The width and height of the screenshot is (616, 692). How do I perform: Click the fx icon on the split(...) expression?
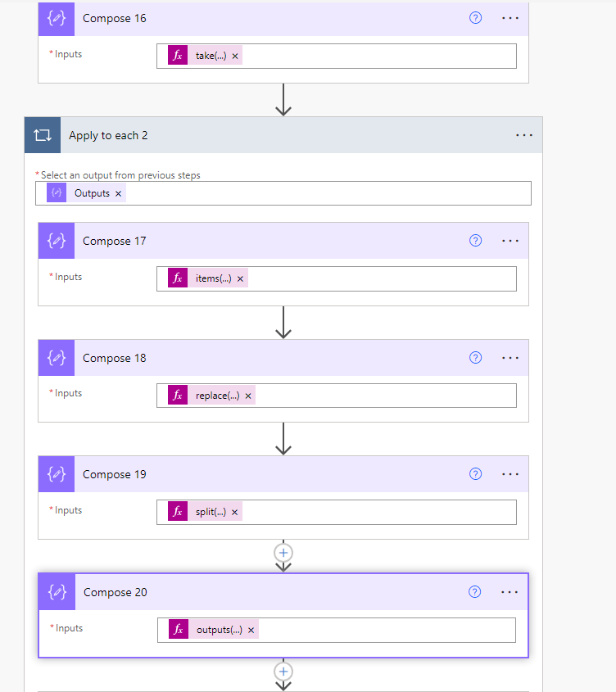(177, 511)
